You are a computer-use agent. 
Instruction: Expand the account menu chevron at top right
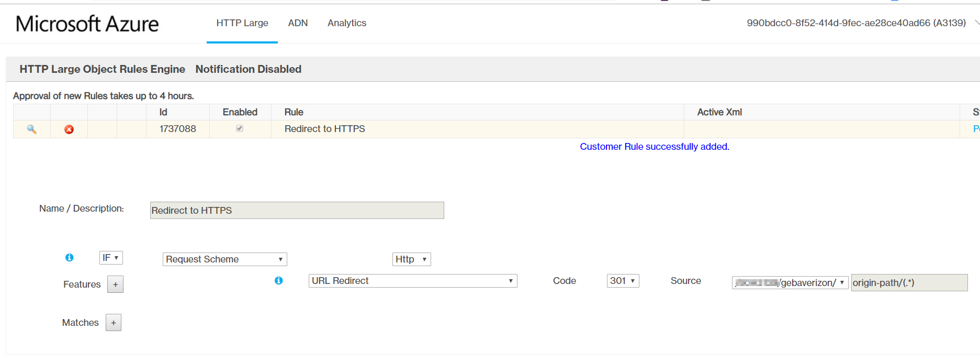976,23
